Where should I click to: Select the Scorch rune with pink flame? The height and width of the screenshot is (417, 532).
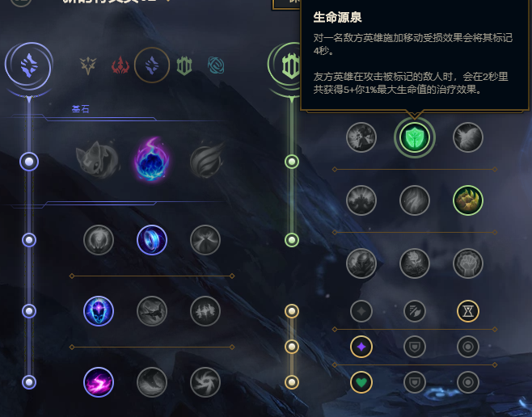99,382
